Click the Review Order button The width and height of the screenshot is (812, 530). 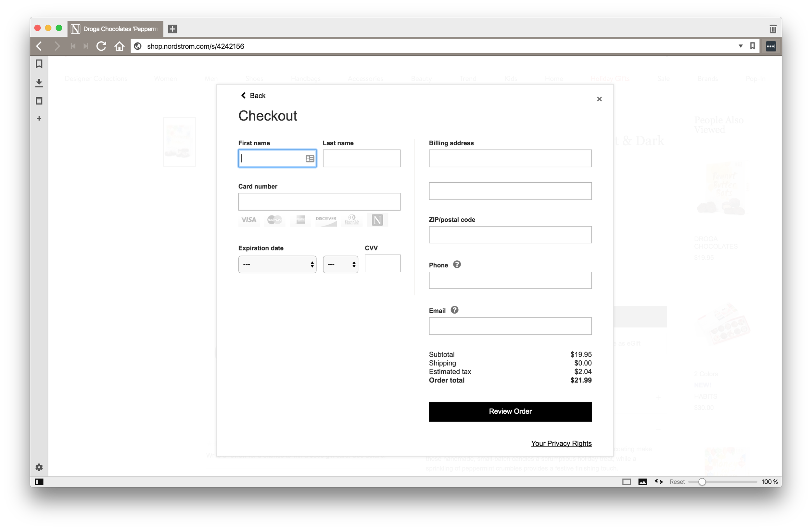(x=510, y=412)
